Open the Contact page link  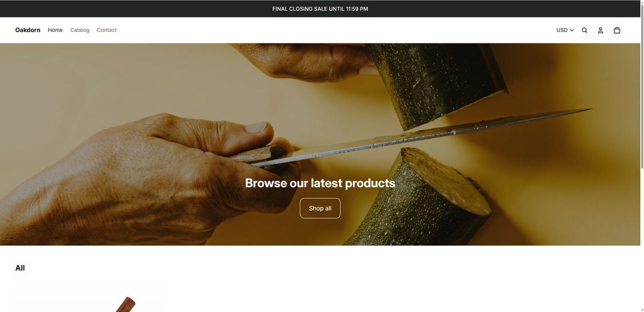pos(107,30)
